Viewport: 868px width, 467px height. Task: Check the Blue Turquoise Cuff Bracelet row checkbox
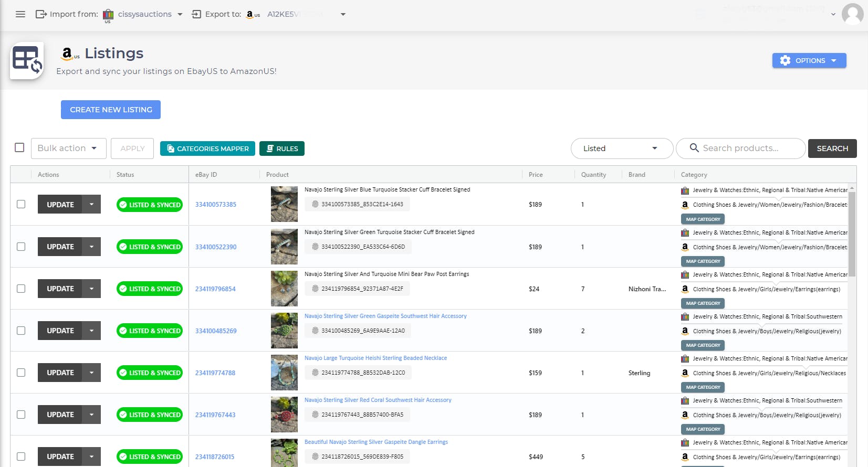[21, 204]
